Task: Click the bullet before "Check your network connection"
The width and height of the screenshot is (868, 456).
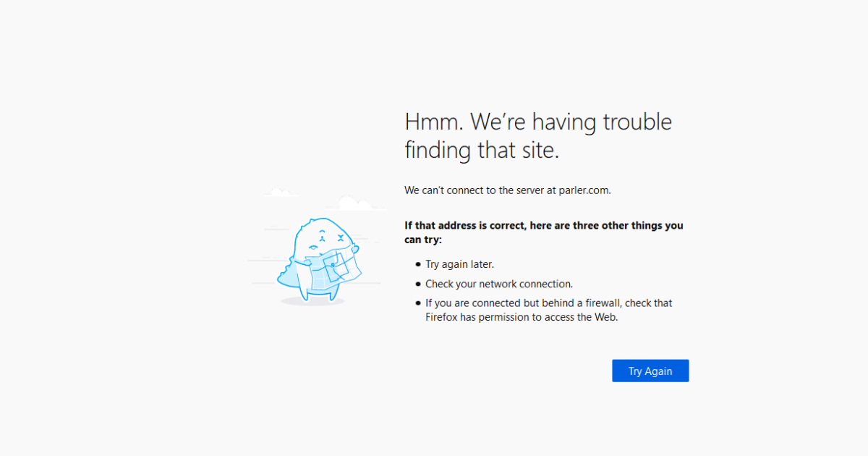Action: pos(418,284)
